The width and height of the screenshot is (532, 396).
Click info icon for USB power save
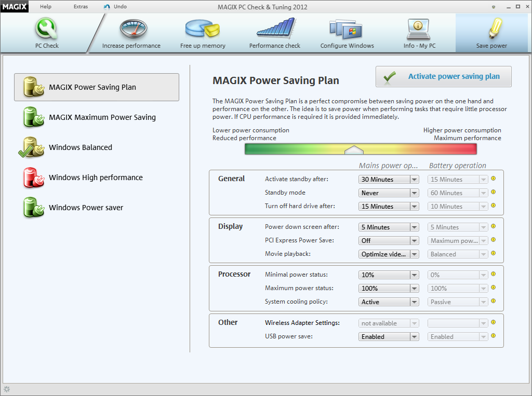click(x=494, y=336)
